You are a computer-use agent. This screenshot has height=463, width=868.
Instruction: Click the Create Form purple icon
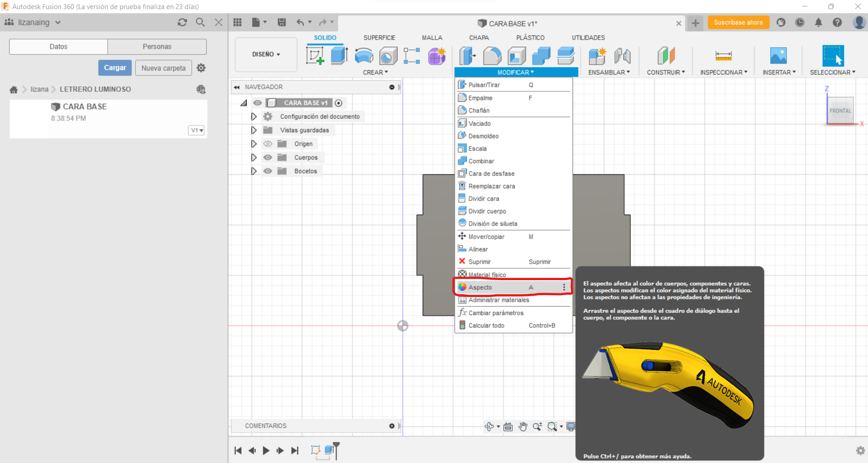437,56
